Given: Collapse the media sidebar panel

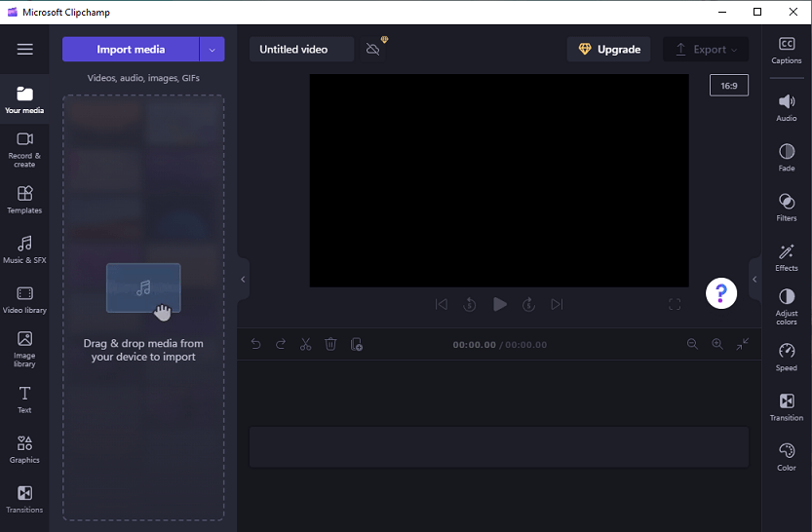Looking at the screenshot, I should (x=243, y=280).
